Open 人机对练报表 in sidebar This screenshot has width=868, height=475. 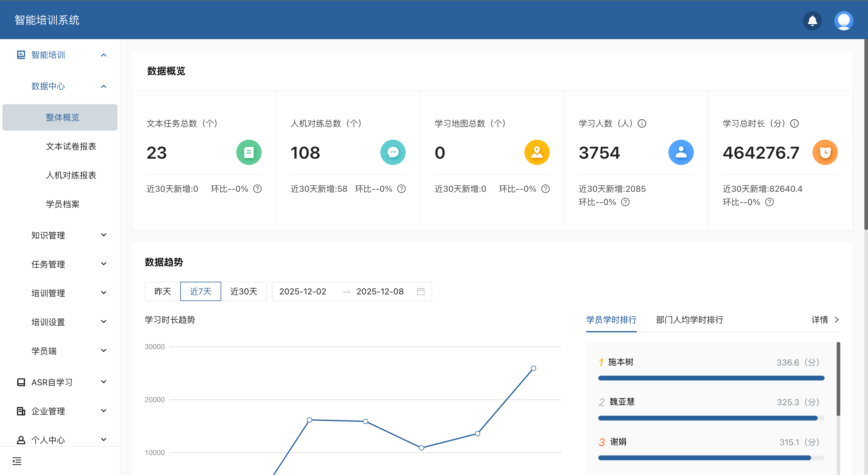[x=71, y=175]
